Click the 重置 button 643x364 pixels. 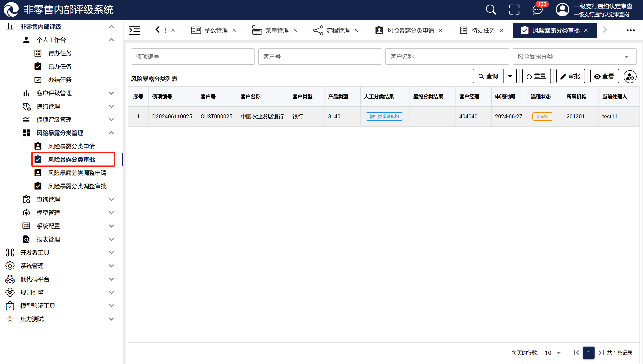[536, 76]
